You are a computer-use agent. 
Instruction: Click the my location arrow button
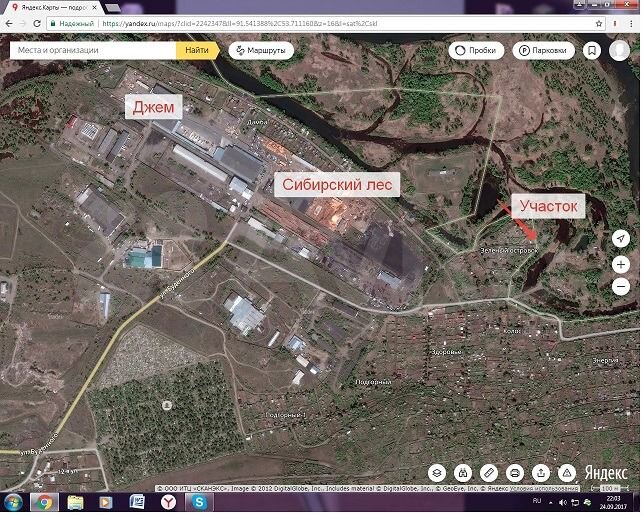(x=621, y=238)
